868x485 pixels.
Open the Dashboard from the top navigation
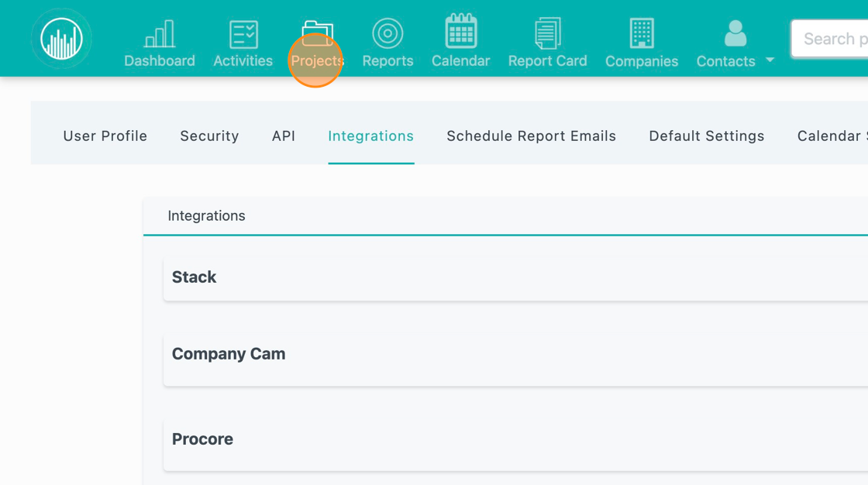click(x=159, y=43)
